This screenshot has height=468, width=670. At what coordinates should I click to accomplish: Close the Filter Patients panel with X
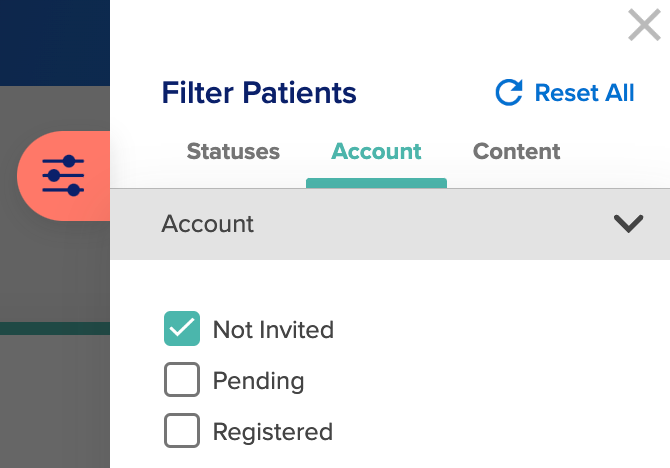pos(644,26)
